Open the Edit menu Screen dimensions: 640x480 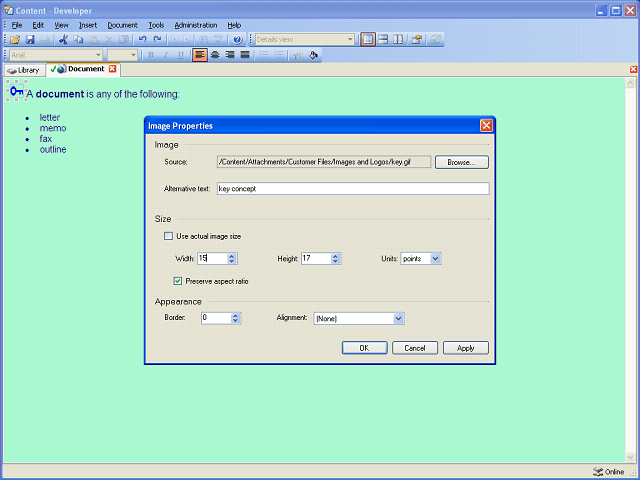click(x=38, y=25)
